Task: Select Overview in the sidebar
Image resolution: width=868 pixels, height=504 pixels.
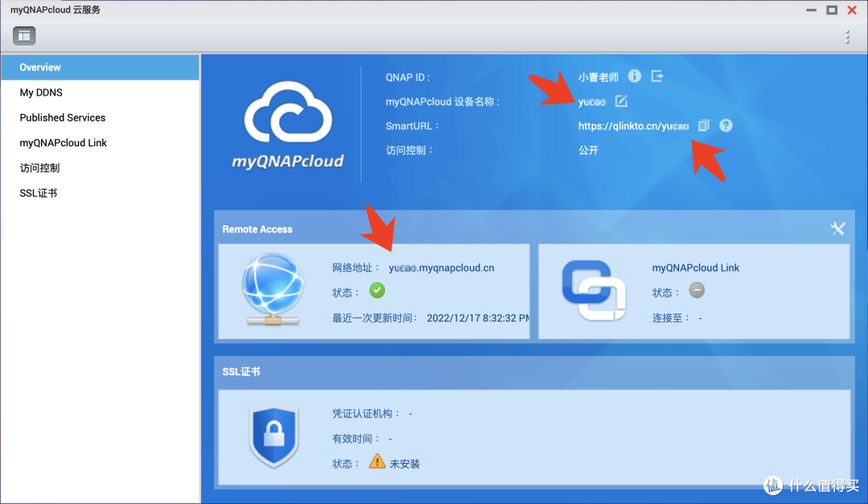Action: pos(39,67)
